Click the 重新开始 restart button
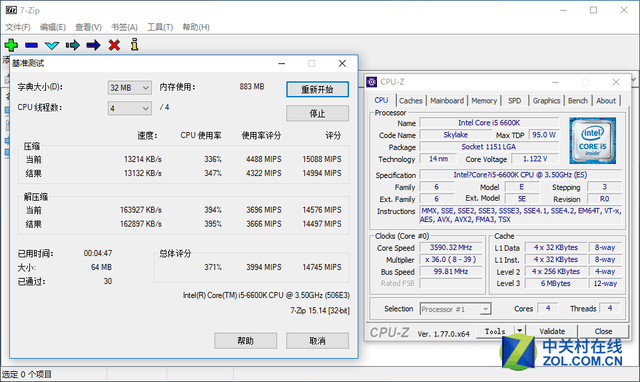The width and height of the screenshot is (640, 382). (x=317, y=89)
